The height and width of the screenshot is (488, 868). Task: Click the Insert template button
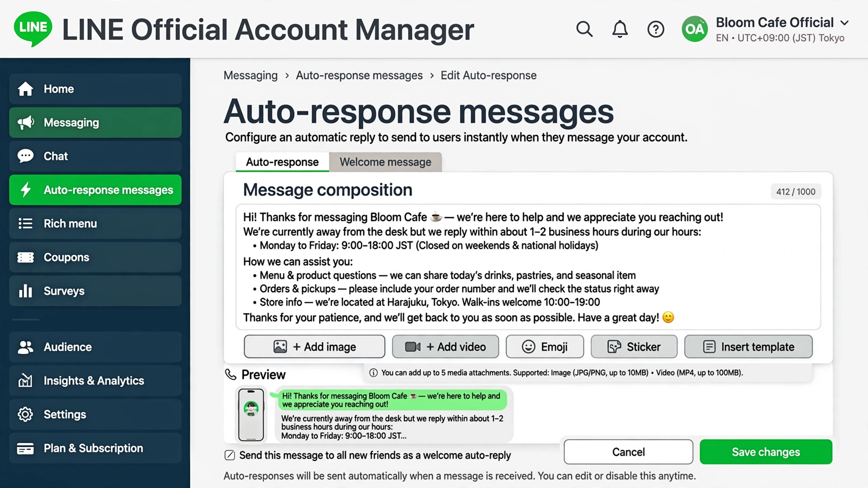pyautogui.click(x=748, y=347)
